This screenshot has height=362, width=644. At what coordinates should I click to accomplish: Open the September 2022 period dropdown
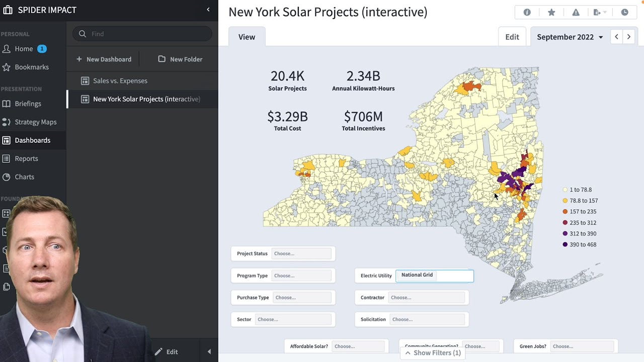pos(570,37)
